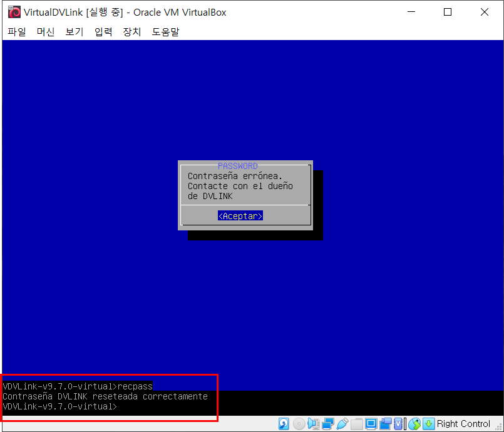Click the PASSWORD dialog title
Viewport: 504px width, 432px height.
point(237,166)
